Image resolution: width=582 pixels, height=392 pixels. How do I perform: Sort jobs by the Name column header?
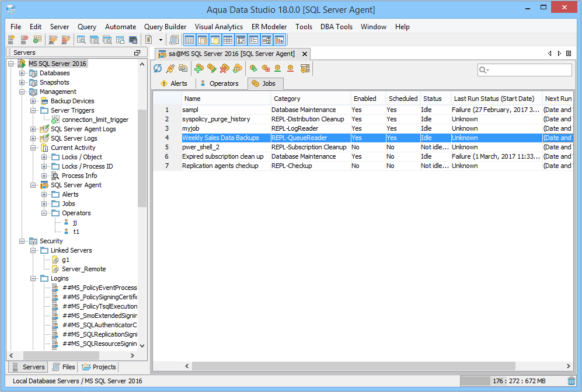[226, 99]
